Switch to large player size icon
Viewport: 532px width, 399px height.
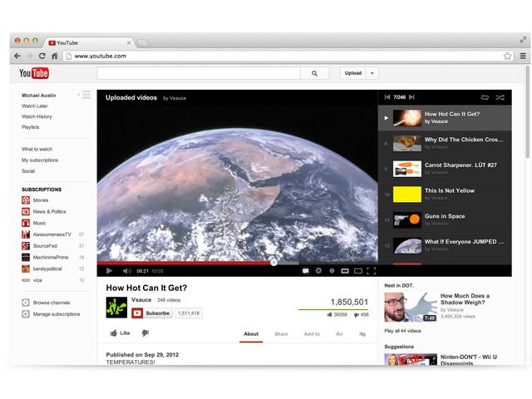click(358, 271)
